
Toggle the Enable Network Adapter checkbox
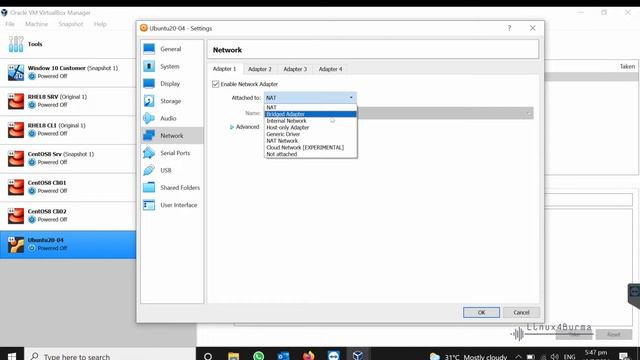216,84
